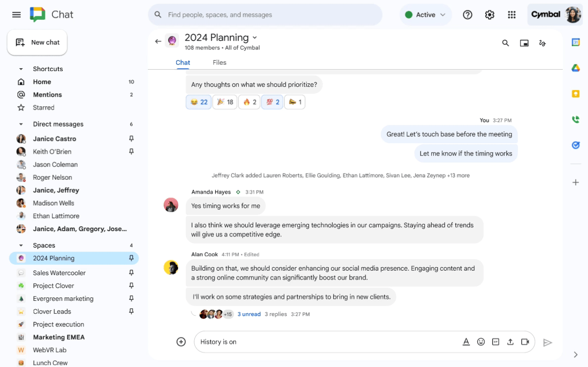Viewport: 588px width, 367px height.
Task: Select Mentions in the Shortcuts list
Action: (47, 95)
